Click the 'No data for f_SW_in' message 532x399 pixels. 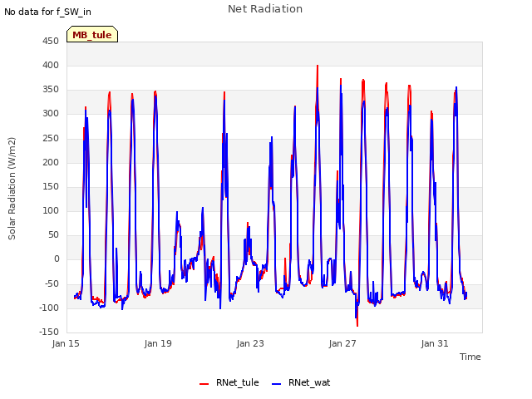point(47,12)
